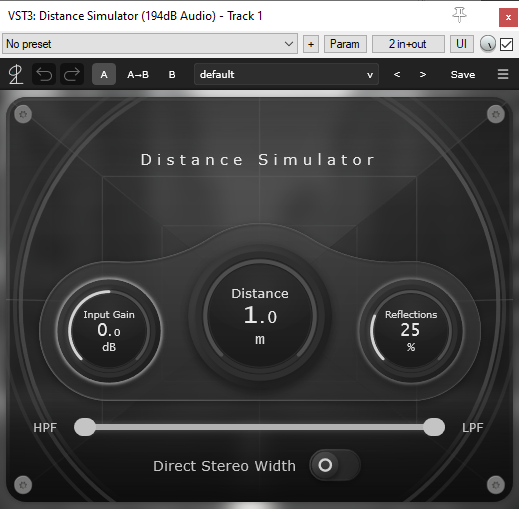The height and width of the screenshot is (509, 519).
Task: Click the HPF label
Action: (x=45, y=428)
